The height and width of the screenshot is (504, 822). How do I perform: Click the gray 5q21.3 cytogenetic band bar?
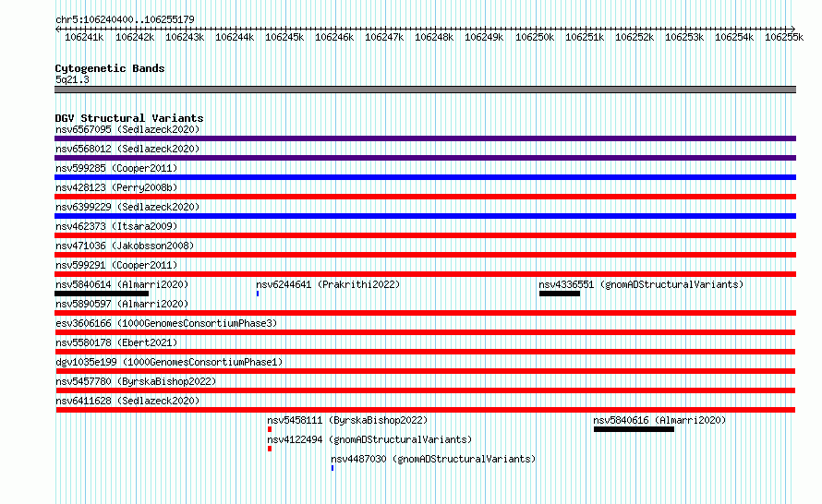pyautogui.click(x=425, y=90)
